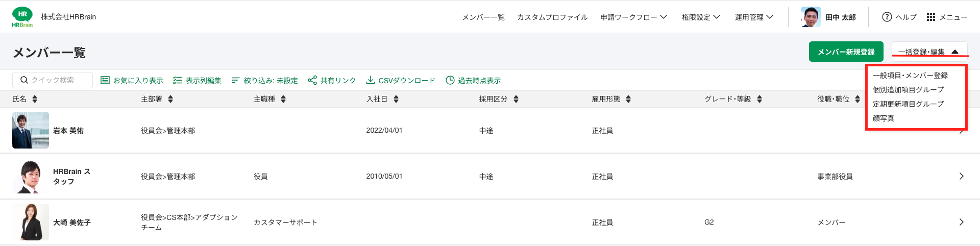Open the カスタムプロファイル link
Image resolution: width=980 pixels, height=246 pixels.
[552, 17]
